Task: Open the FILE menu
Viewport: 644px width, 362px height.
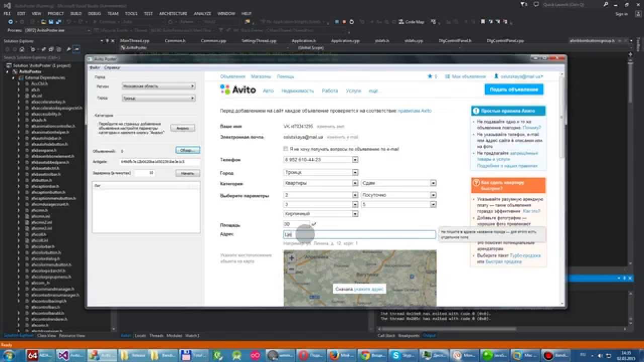Action: click(x=7, y=14)
